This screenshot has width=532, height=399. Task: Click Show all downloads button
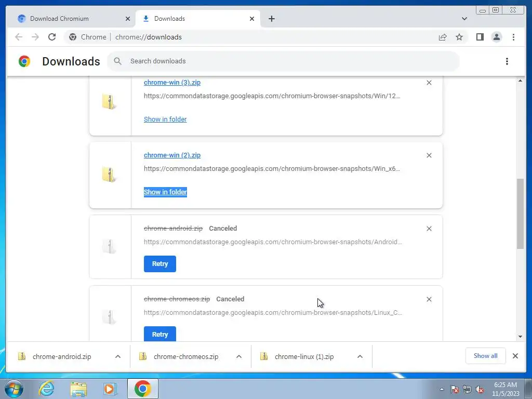click(x=486, y=356)
